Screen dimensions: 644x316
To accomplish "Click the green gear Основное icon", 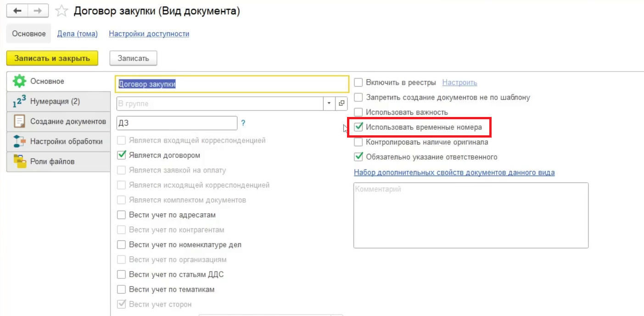I will (19, 82).
